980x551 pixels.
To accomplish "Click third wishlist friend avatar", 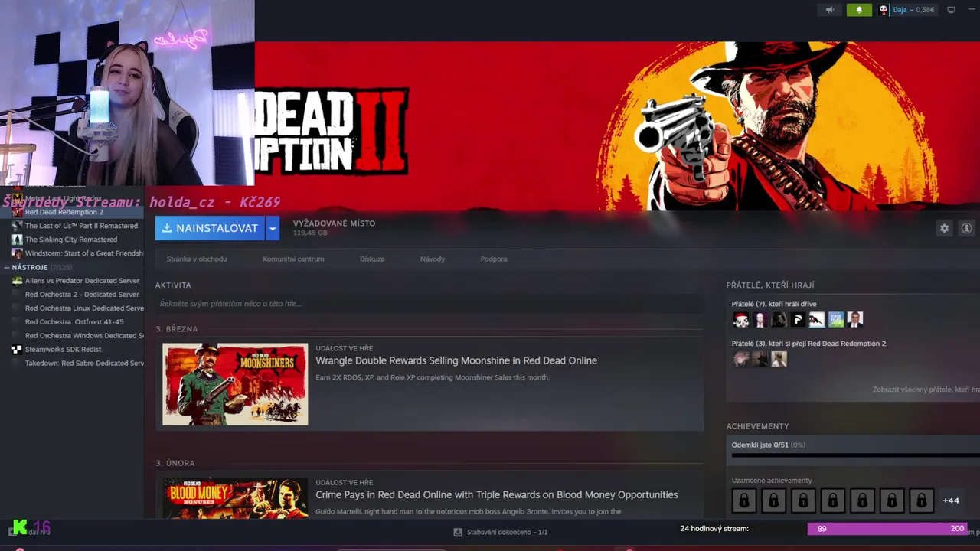I will coord(779,359).
